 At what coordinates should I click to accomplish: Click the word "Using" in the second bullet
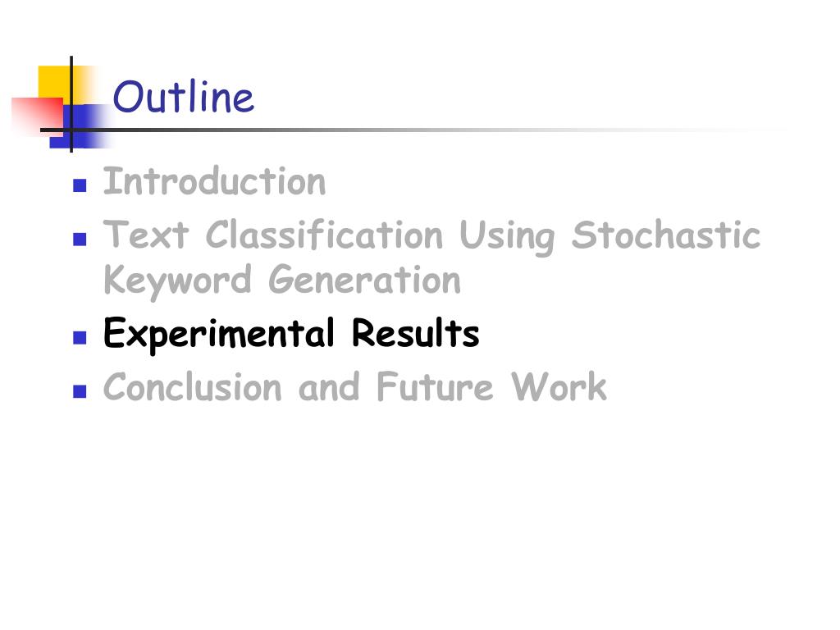point(507,237)
